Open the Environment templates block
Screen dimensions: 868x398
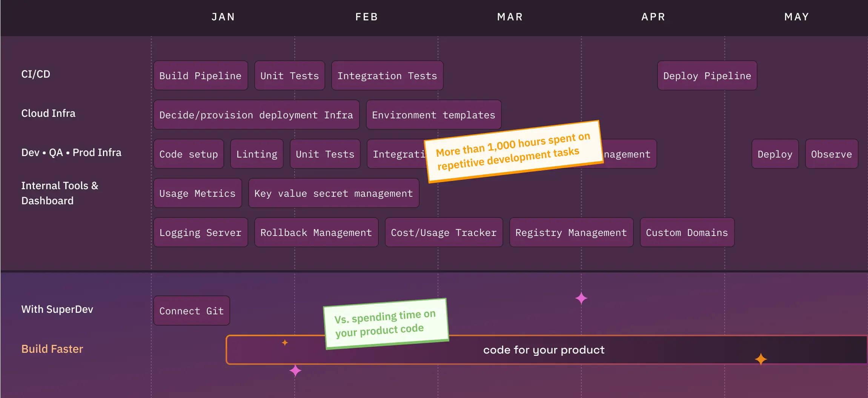433,115
